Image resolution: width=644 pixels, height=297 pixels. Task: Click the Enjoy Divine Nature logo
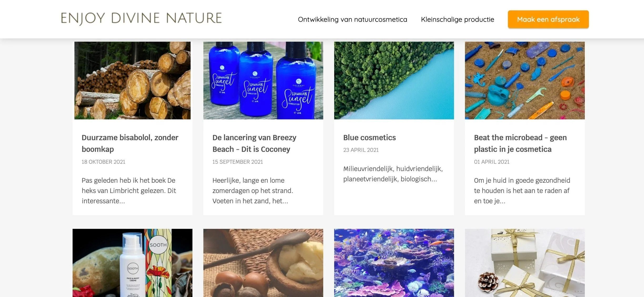tap(141, 18)
